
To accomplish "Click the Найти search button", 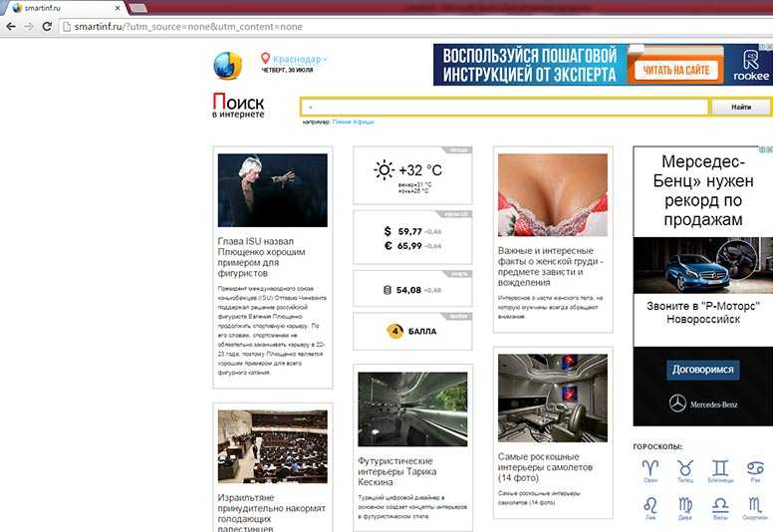I will tap(740, 107).
